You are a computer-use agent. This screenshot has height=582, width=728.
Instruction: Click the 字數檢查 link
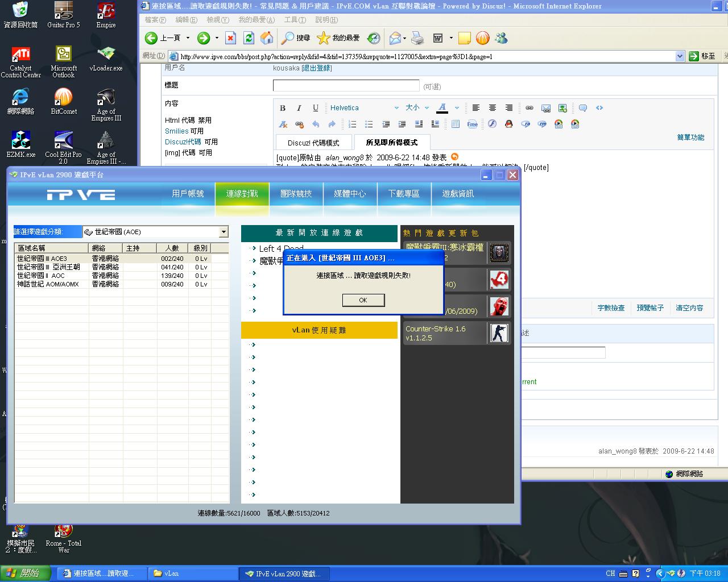coord(611,308)
